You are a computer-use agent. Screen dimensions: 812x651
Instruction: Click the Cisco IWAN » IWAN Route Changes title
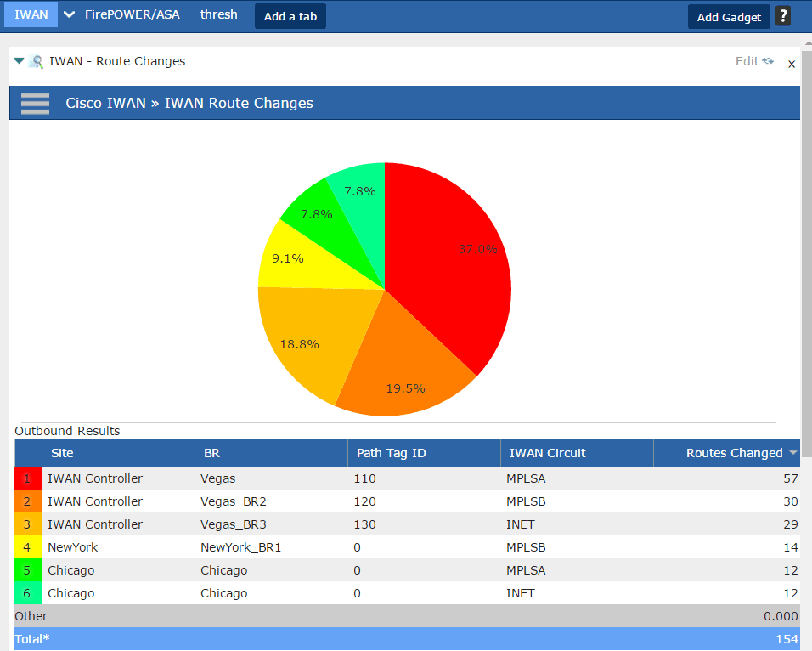coord(189,103)
